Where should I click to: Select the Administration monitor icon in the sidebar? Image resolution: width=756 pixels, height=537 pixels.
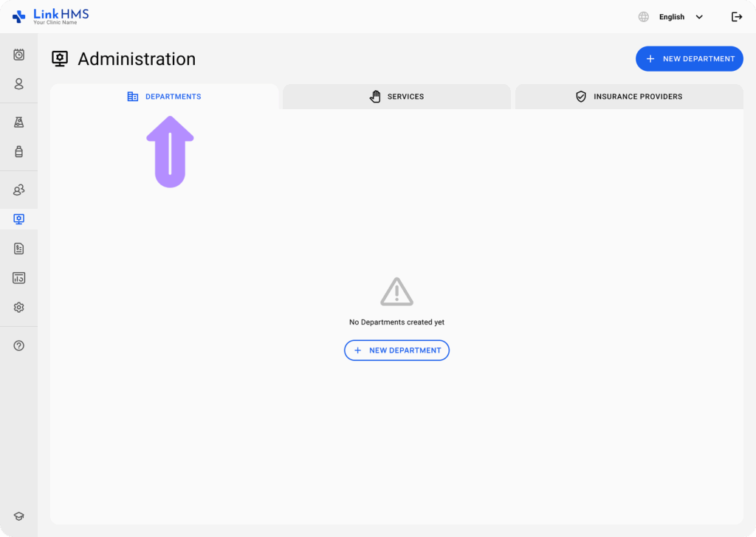coord(19,219)
